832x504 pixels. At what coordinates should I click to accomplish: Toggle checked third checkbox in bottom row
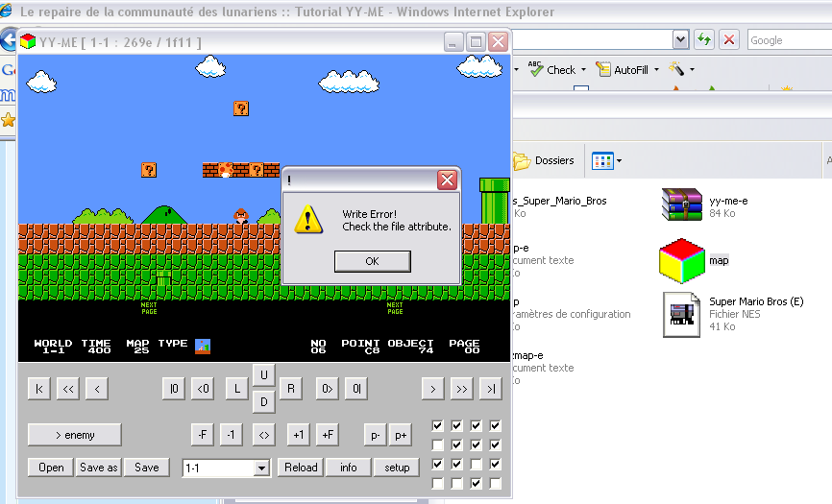coord(476,483)
